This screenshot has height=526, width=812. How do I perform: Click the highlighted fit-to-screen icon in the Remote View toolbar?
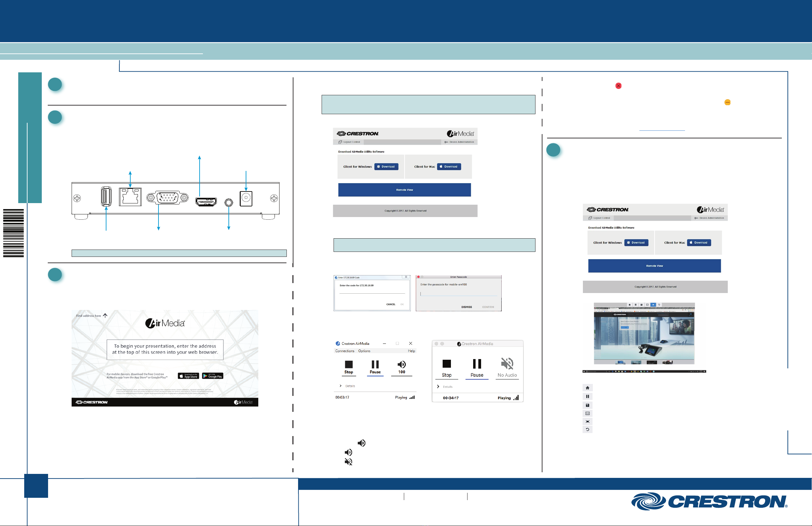653,305
